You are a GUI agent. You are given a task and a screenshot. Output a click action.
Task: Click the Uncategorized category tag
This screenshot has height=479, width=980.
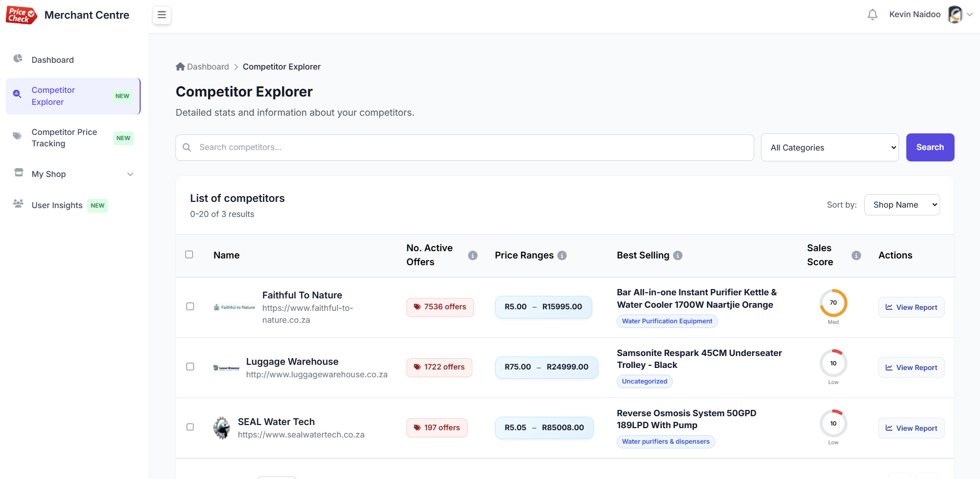click(x=645, y=381)
